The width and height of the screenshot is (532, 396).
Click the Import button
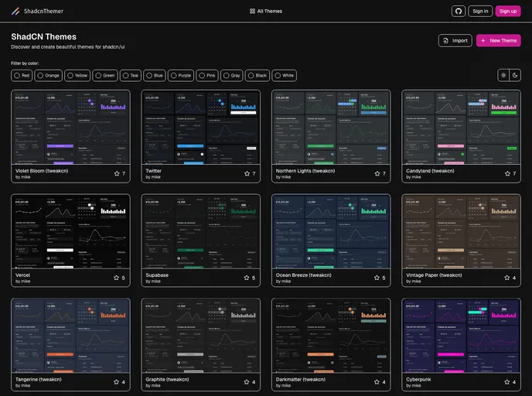[x=455, y=40]
